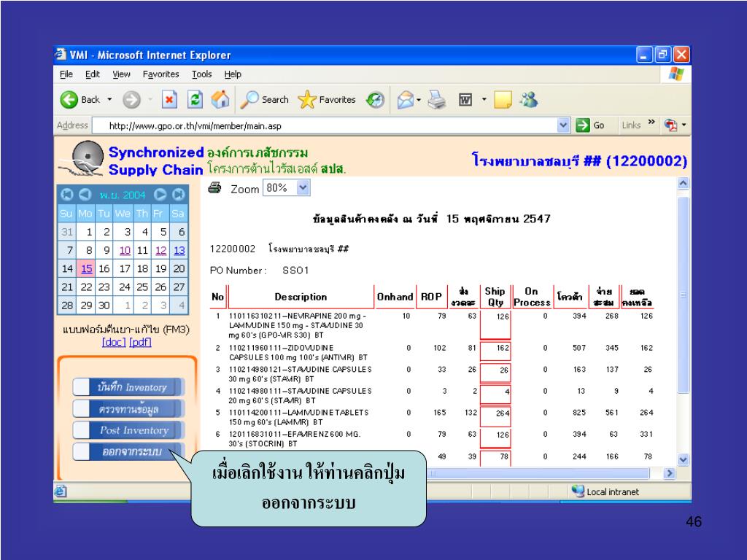The image size is (747, 560).
Task: Click the Edit with Word icon
Action: 465,99
